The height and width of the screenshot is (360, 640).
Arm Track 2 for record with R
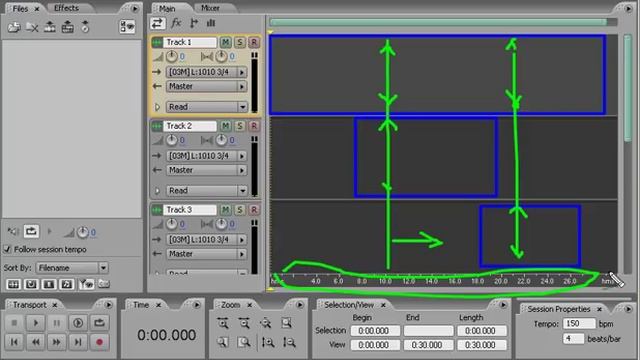[x=254, y=126]
